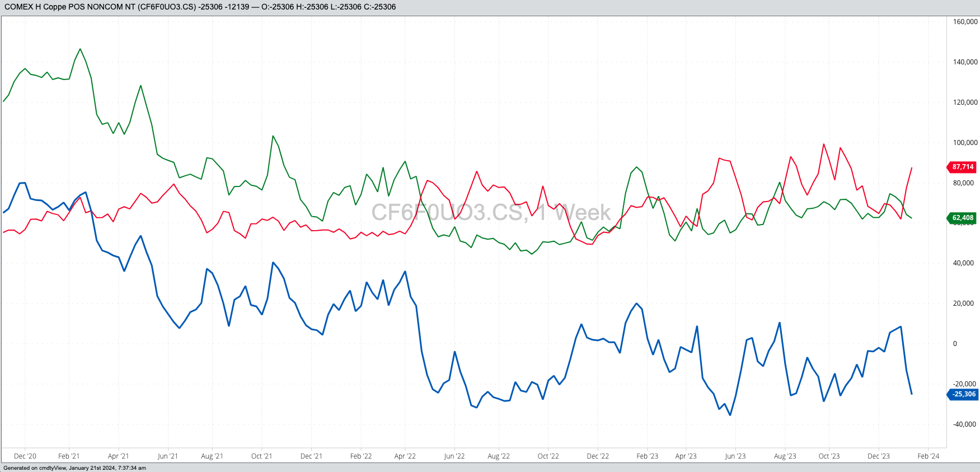This screenshot has height=472, width=980.
Task: Select the Jun '22 date axis label
Action: tap(454, 456)
